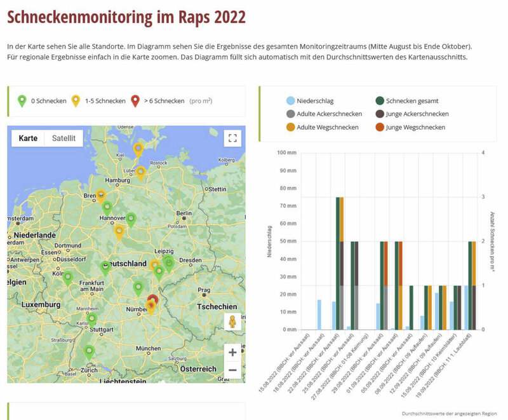Open the yellow marker near Kiel
This screenshot has width=508, height=420.
[138, 150]
